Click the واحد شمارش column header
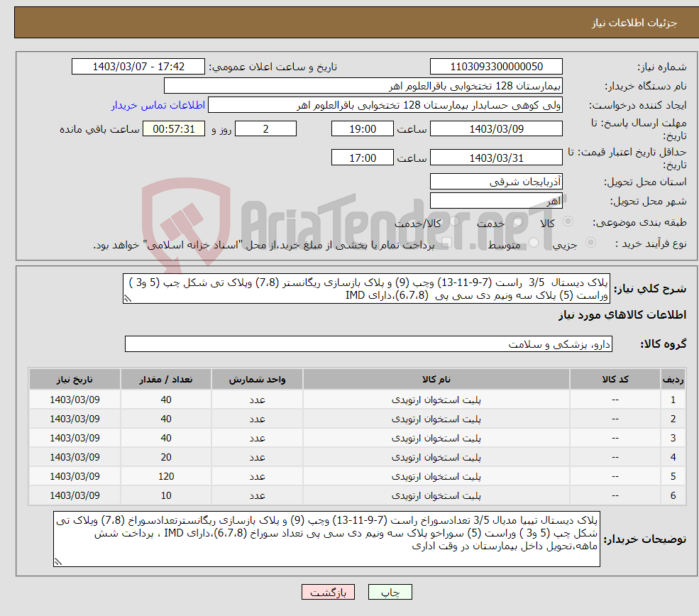 pos(257,379)
